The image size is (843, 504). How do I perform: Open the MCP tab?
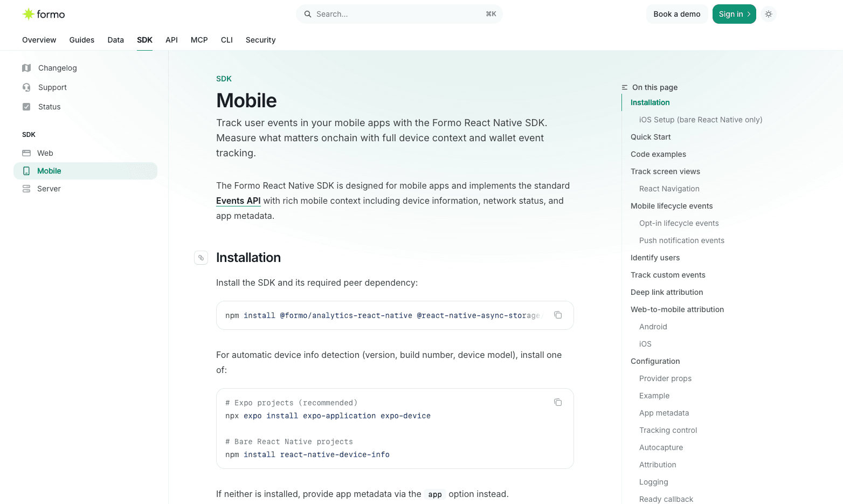pos(199,40)
